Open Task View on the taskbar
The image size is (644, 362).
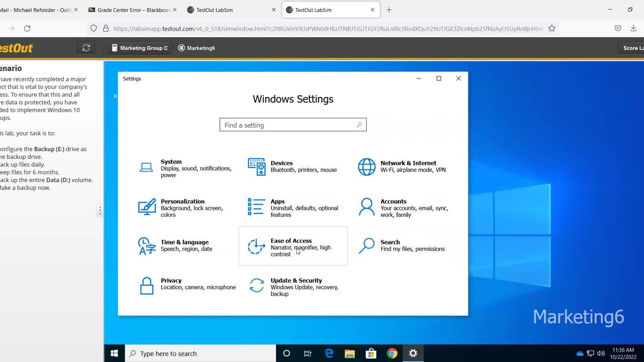tap(307, 353)
